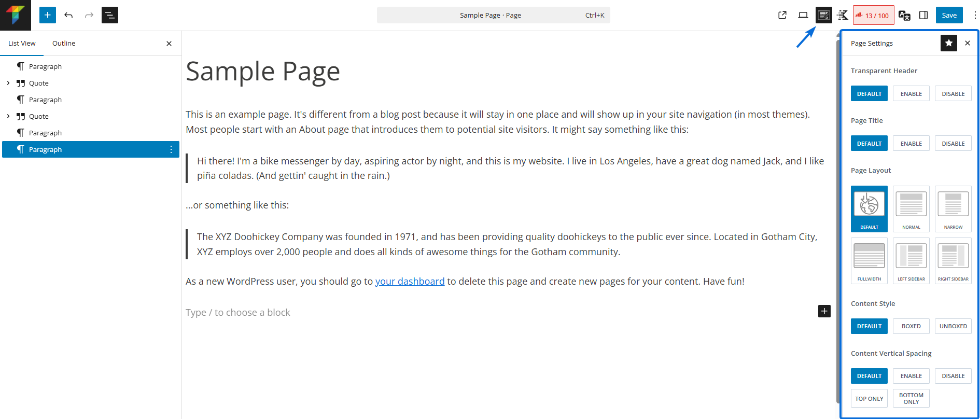The width and height of the screenshot is (980, 419).
Task: Open options menu for selected Paragraph
Action: (171, 149)
